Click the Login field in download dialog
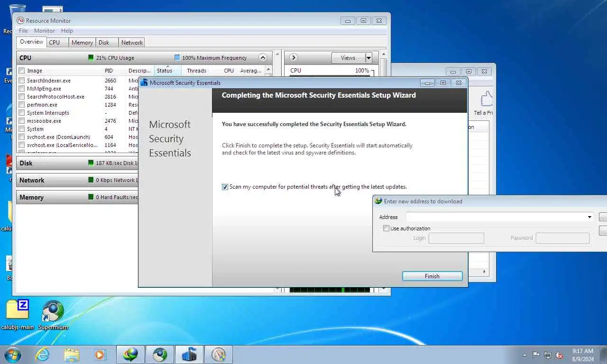Image resolution: width=607 pixels, height=364 pixels. pyautogui.click(x=456, y=238)
